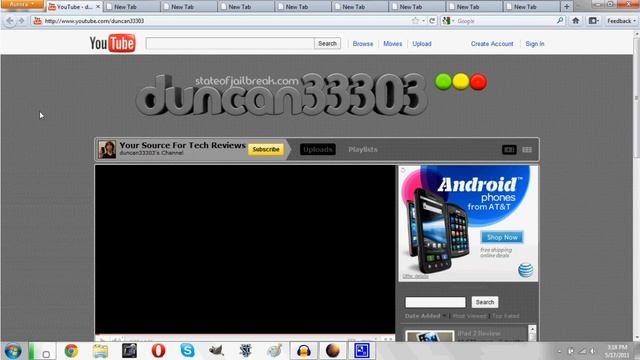Viewport: 640px width, 360px height.
Task: Reload the page with the refresh icon
Action: [x=432, y=21]
